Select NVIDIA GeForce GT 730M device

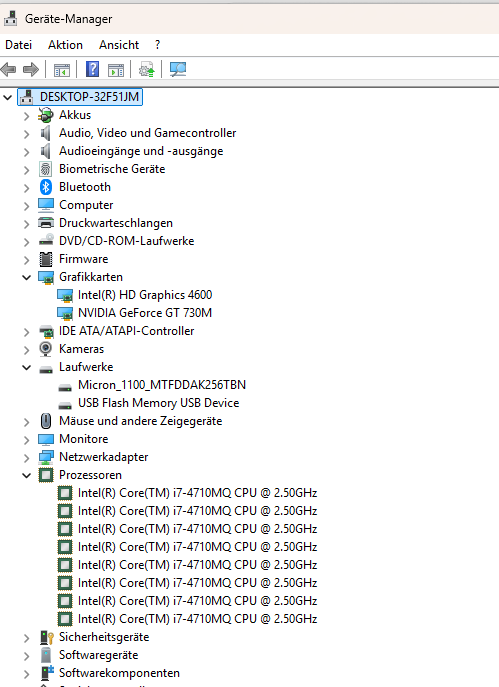pos(145,313)
